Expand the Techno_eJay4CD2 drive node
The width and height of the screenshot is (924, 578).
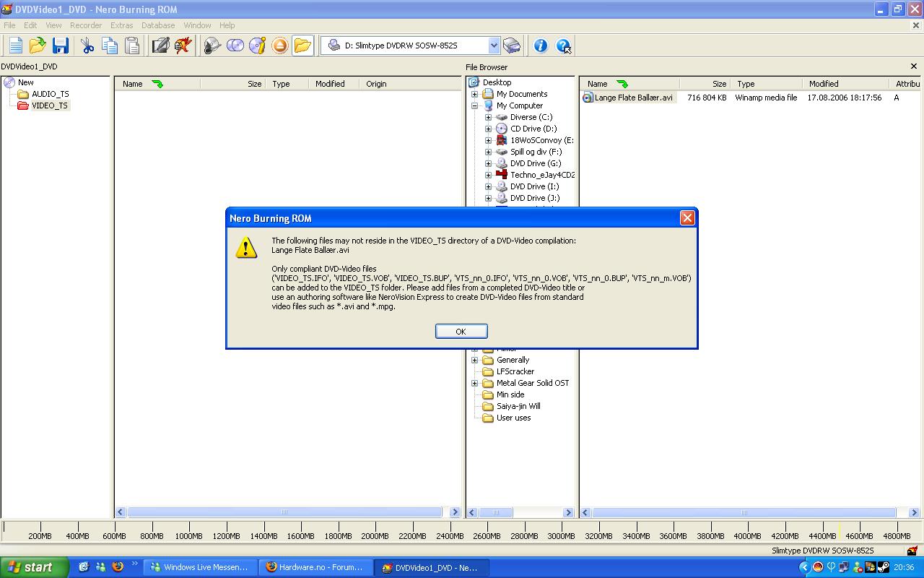[489, 175]
